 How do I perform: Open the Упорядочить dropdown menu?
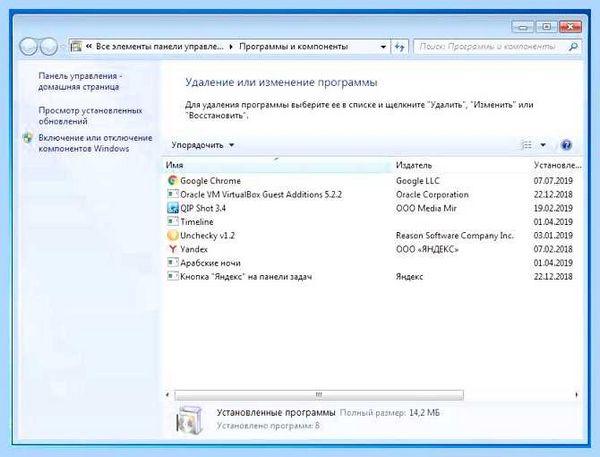pyautogui.click(x=202, y=145)
